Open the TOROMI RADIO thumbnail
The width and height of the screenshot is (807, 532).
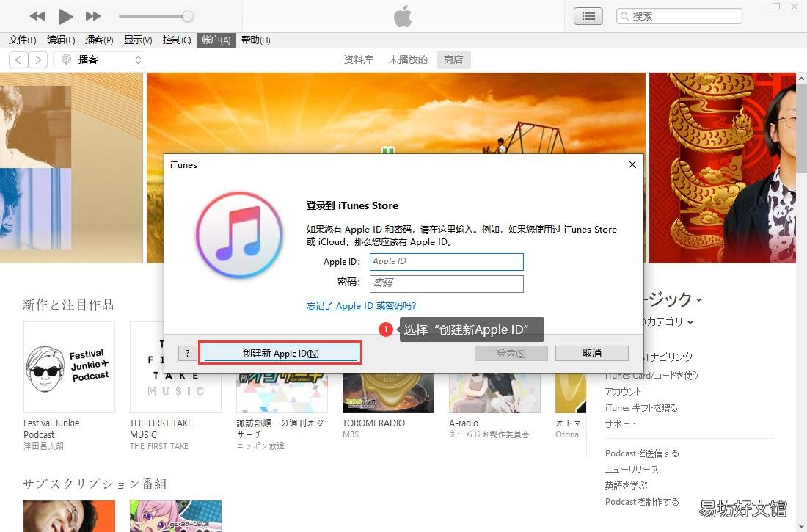pos(388,393)
